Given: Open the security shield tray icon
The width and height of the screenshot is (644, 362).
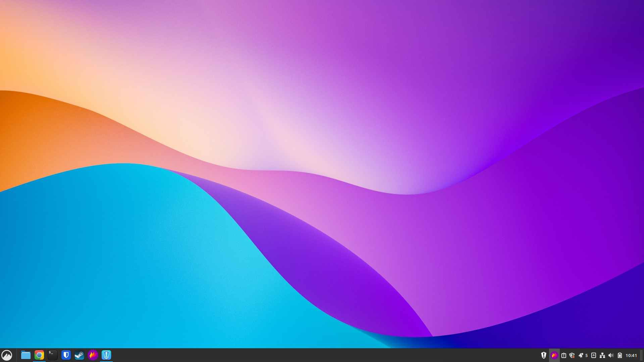Looking at the screenshot, I should 572,355.
